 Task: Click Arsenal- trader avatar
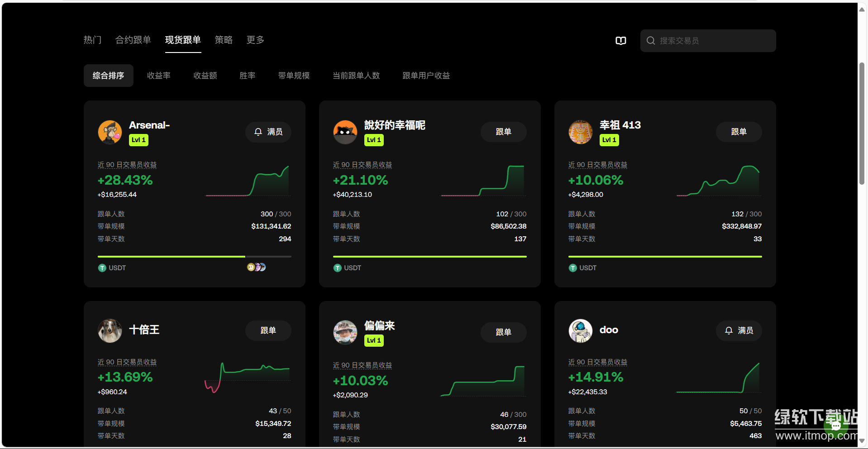[110, 132]
